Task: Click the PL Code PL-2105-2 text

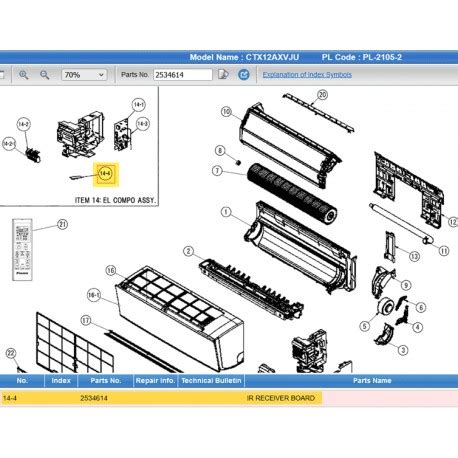Action: click(x=362, y=57)
